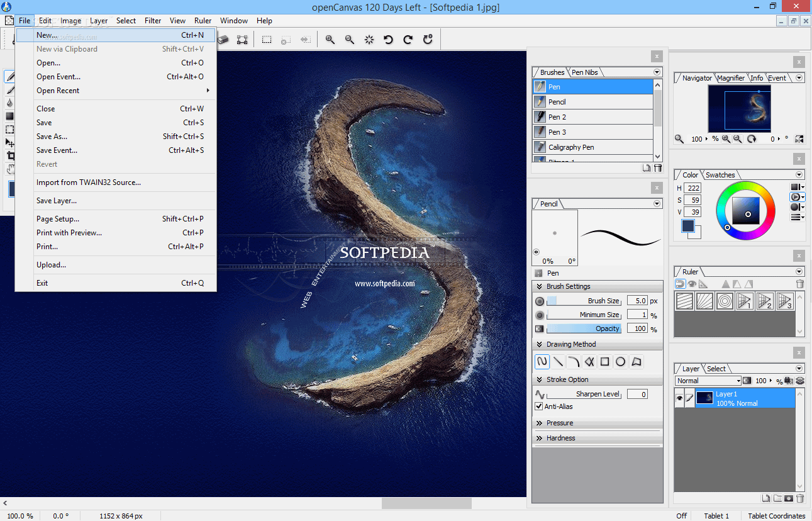Click the Brush Size value field
The width and height of the screenshot is (812, 521).
point(637,301)
